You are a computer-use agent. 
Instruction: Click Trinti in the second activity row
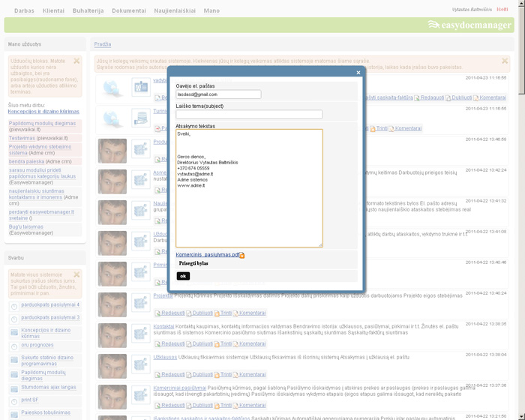click(x=382, y=128)
